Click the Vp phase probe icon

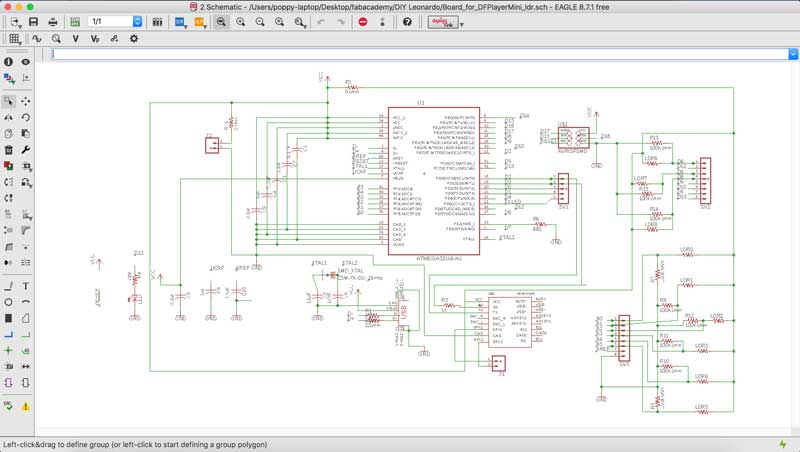pyautogui.click(x=95, y=39)
